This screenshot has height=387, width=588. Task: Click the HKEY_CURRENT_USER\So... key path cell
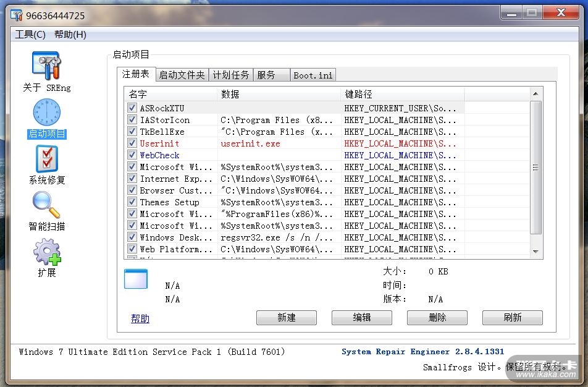pos(400,108)
